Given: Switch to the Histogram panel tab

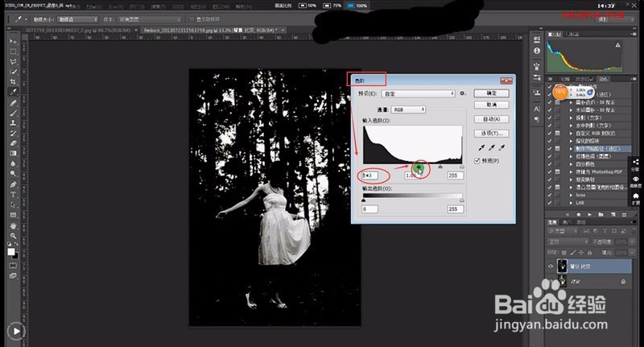Looking at the screenshot, I should [554, 34].
